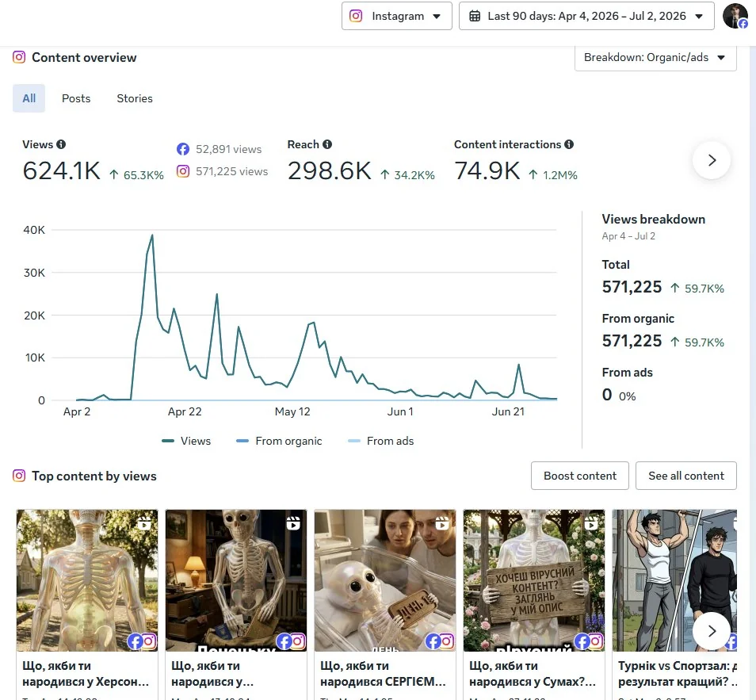Click the Instagram icon beside 571,225 views

(x=183, y=171)
